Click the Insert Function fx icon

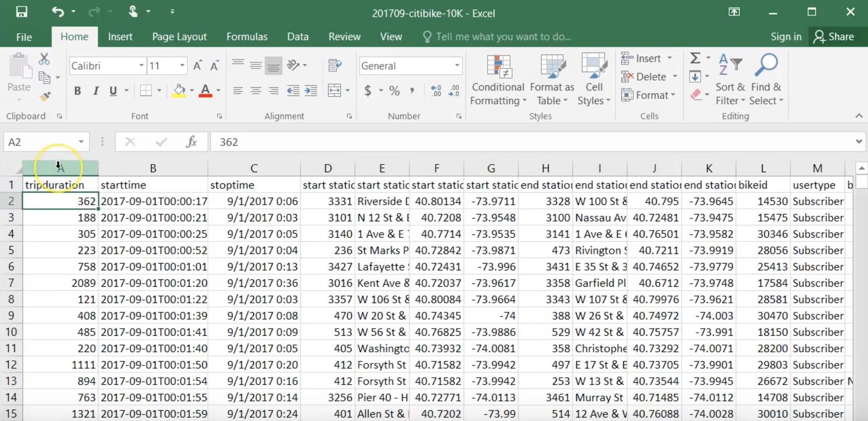point(191,142)
